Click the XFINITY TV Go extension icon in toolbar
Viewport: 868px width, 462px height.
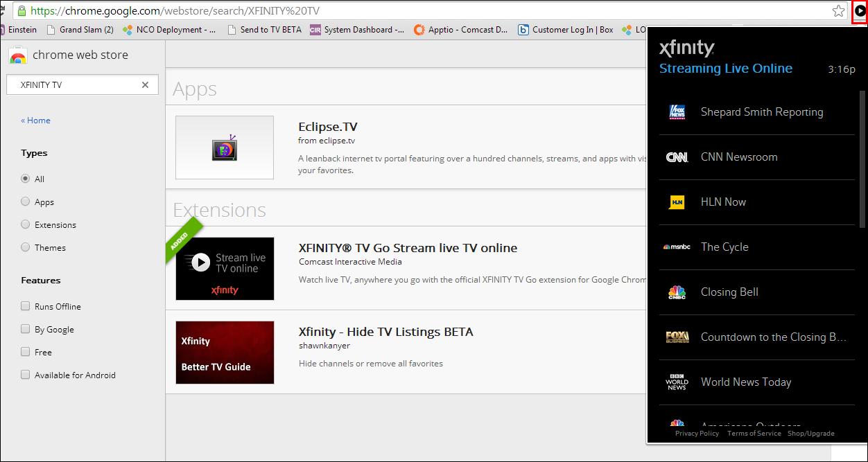[x=860, y=11]
